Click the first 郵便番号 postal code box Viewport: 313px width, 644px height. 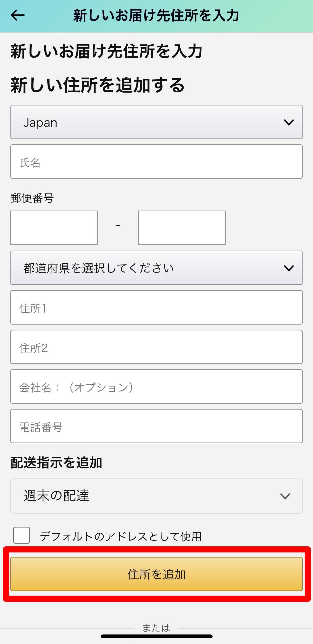(54, 228)
